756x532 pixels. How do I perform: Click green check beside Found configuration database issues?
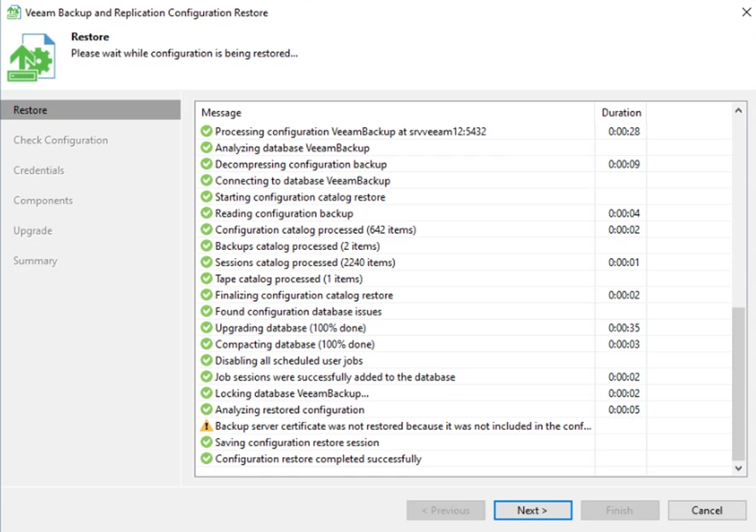click(x=206, y=311)
